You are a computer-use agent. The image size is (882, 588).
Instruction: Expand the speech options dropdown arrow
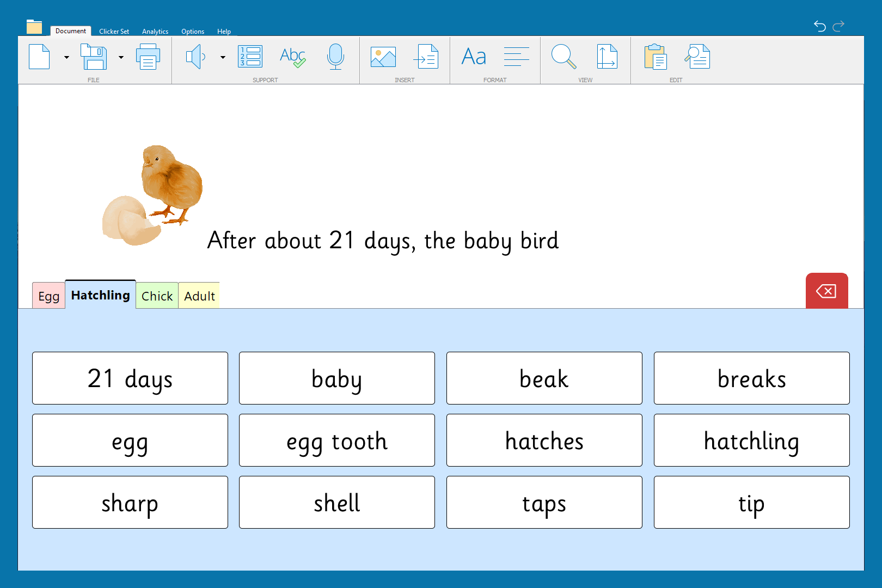click(223, 57)
